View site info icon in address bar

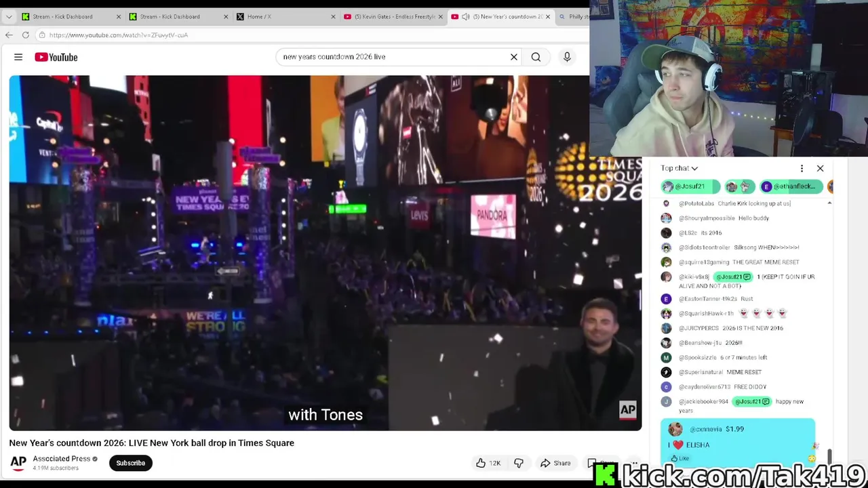pyautogui.click(x=42, y=35)
